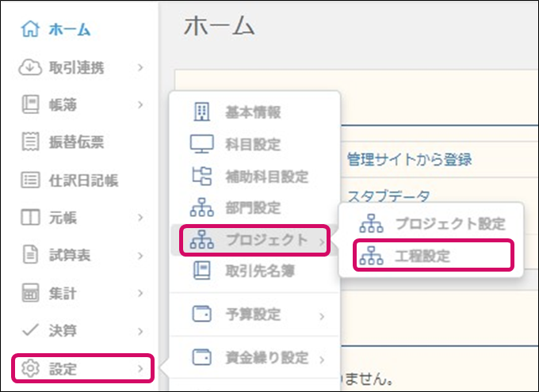This screenshot has width=539, height=392.
Task: Click the 決算 checkmark icon
Action: [29, 330]
